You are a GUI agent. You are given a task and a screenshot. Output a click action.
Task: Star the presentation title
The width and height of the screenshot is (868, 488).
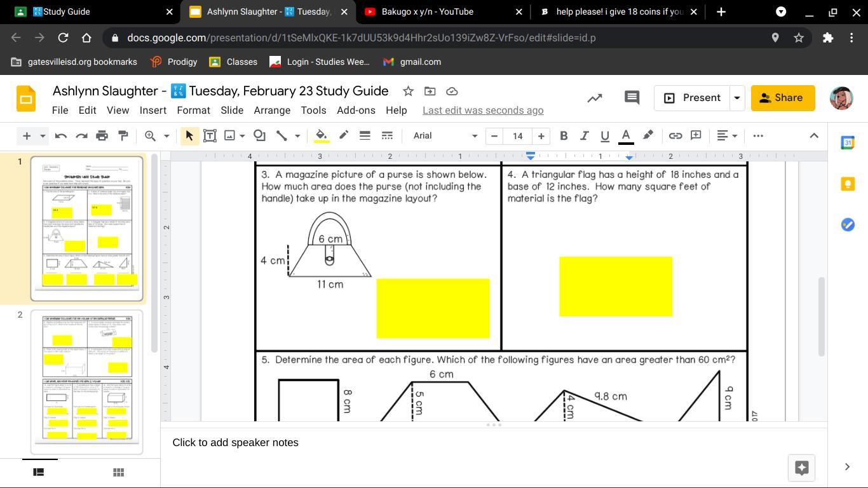click(x=408, y=91)
